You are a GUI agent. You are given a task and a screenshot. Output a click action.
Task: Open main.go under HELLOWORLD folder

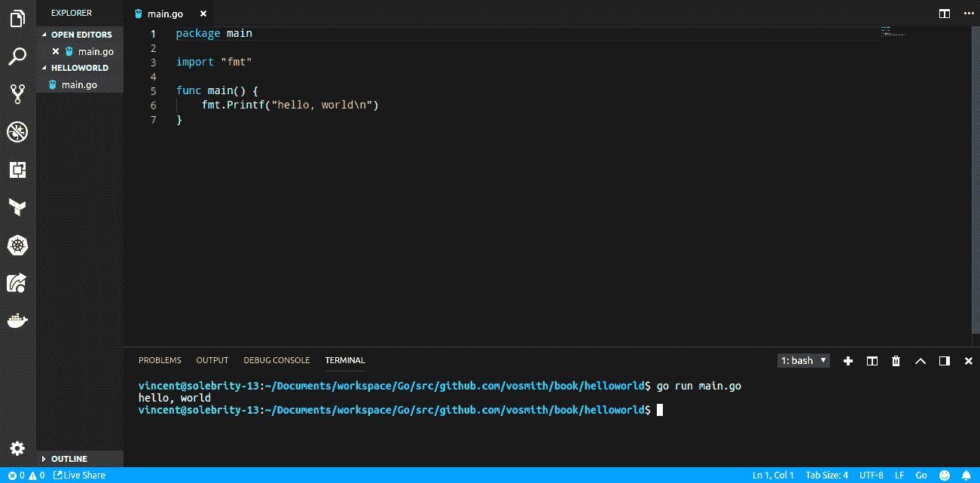(x=79, y=85)
